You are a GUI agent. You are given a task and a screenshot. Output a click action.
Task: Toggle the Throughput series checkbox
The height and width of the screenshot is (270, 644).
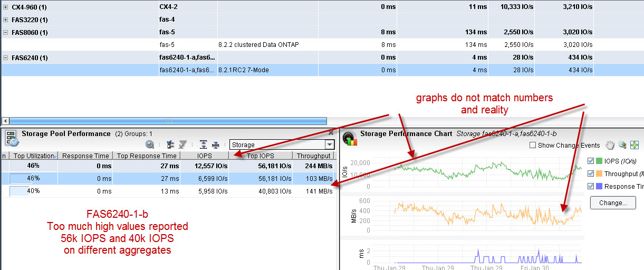pos(591,173)
